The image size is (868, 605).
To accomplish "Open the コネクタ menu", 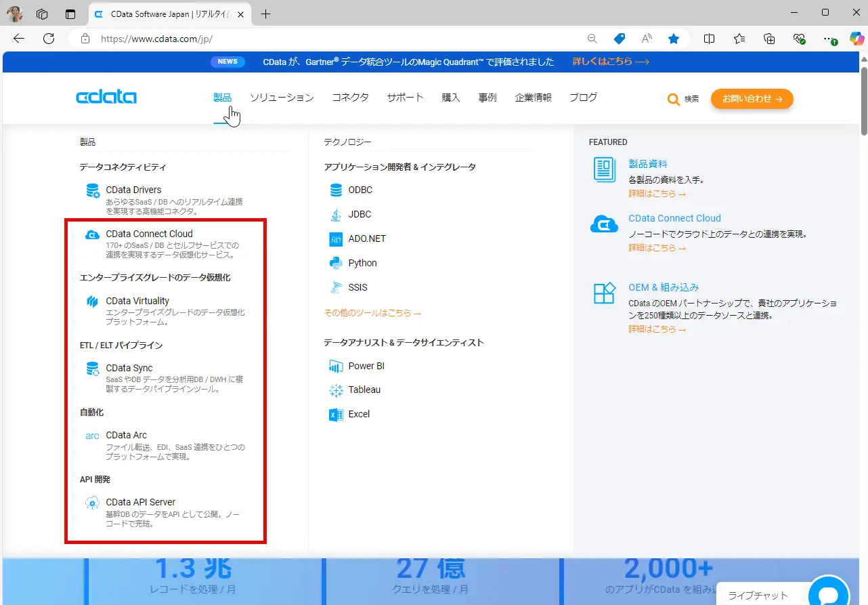I will click(351, 98).
